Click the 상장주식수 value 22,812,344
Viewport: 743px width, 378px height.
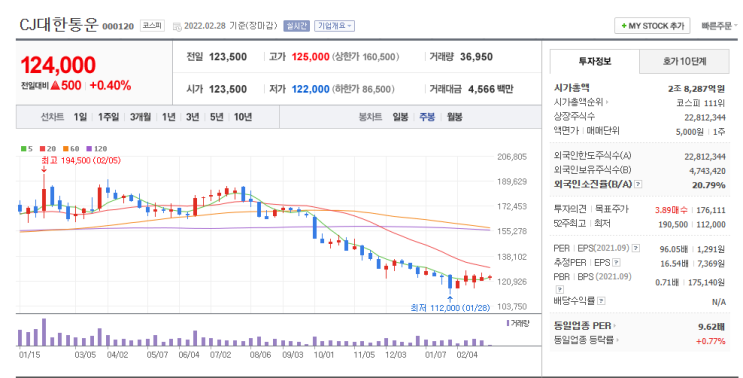click(x=705, y=117)
